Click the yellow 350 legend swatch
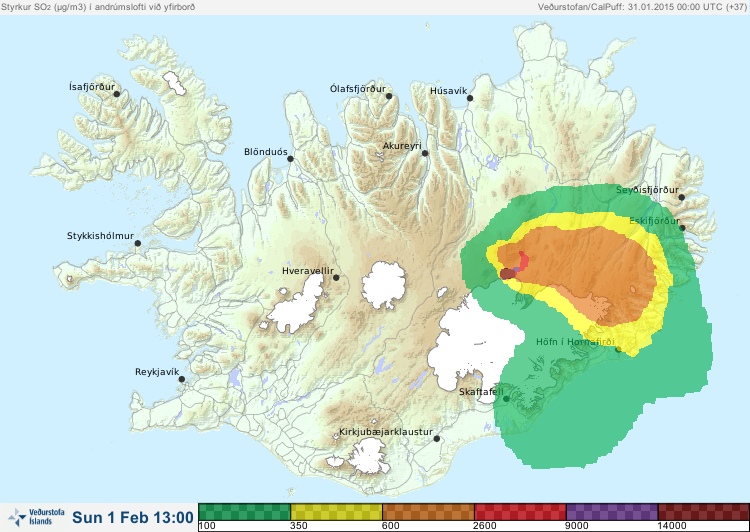The height and width of the screenshot is (532, 750). pyautogui.click(x=336, y=512)
